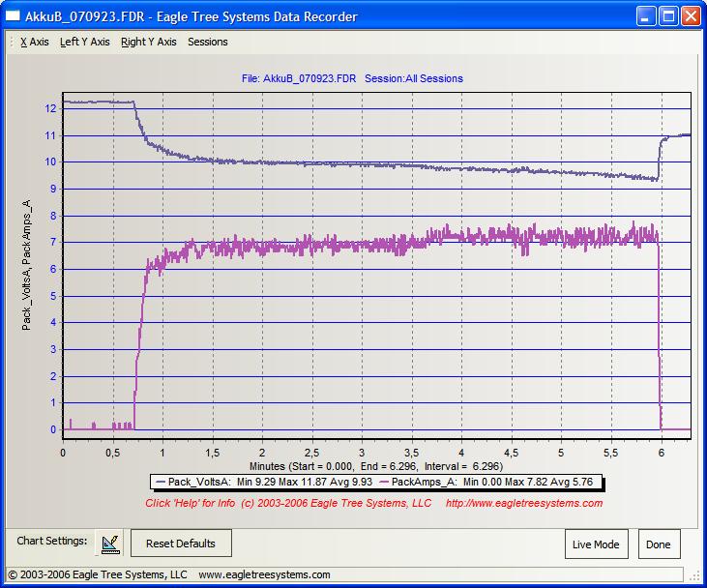Click the Session:All Sessions title text

click(x=414, y=78)
